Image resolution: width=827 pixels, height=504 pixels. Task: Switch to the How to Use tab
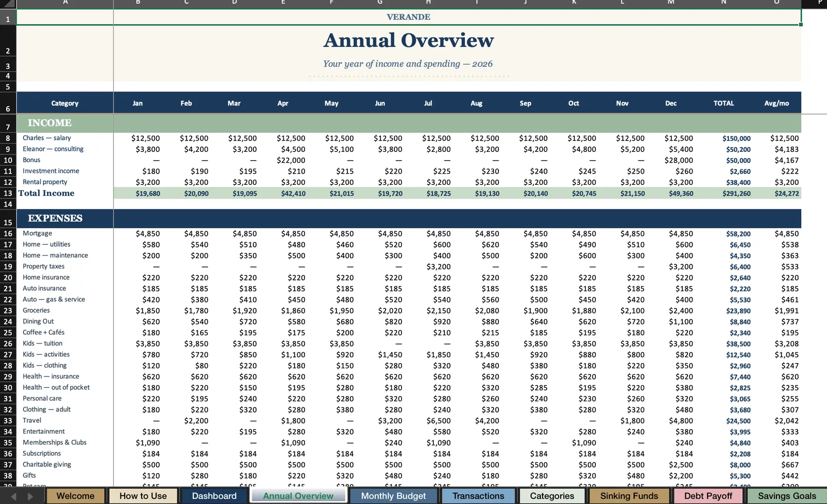pos(143,496)
